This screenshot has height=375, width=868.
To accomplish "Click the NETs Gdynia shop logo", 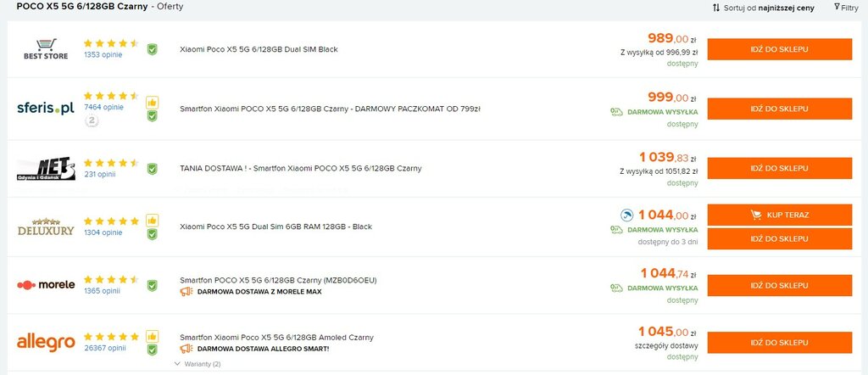I will [46, 168].
